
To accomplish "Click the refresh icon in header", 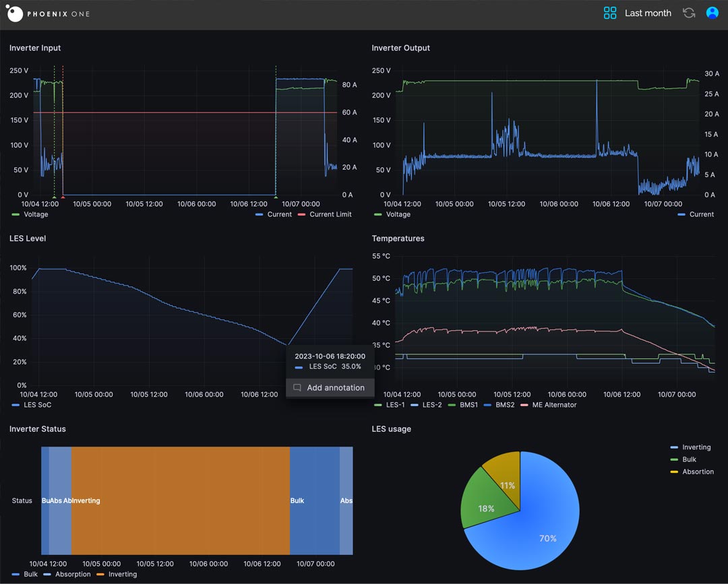I will pos(688,13).
